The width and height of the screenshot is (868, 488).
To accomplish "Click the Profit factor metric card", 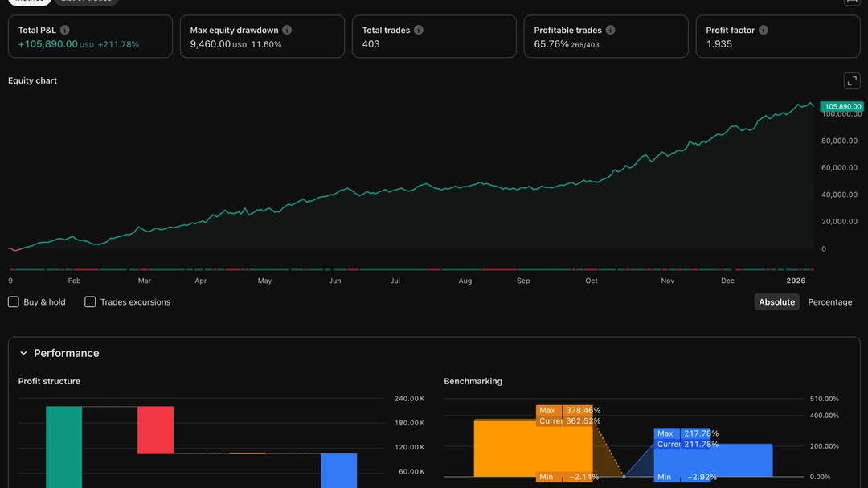I will click(x=776, y=36).
